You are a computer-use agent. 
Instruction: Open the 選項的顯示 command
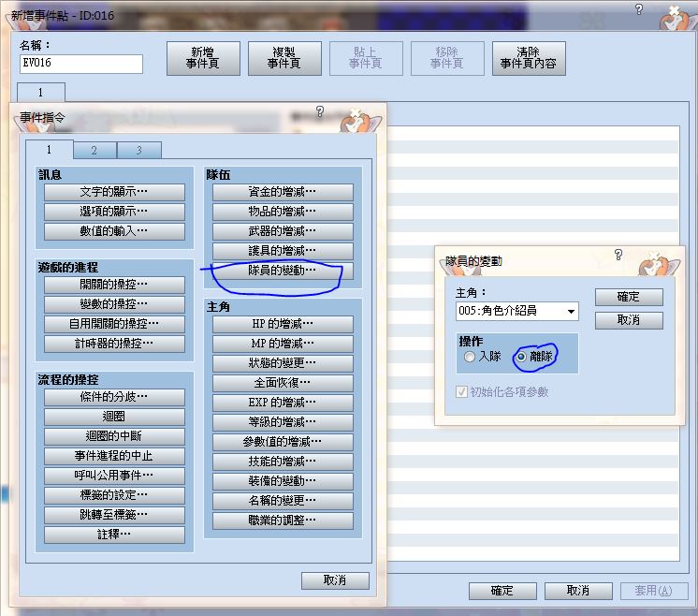114,212
